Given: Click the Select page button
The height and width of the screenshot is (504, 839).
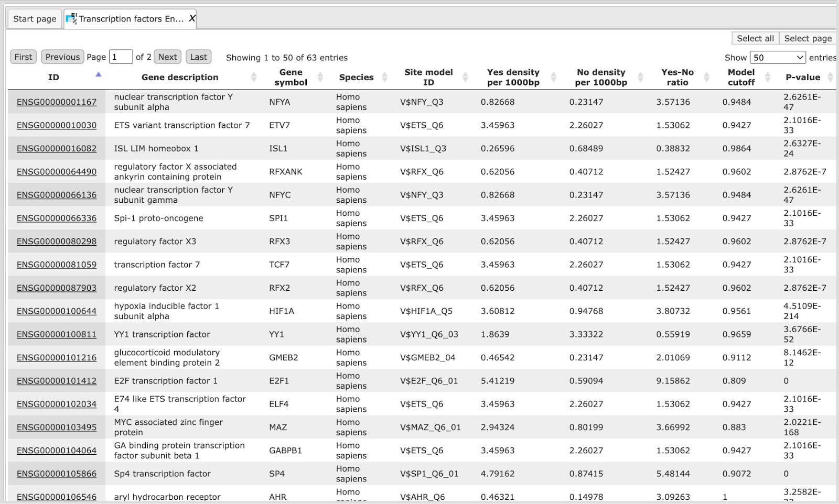Looking at the screenshot, I should [x=808, y=38].
